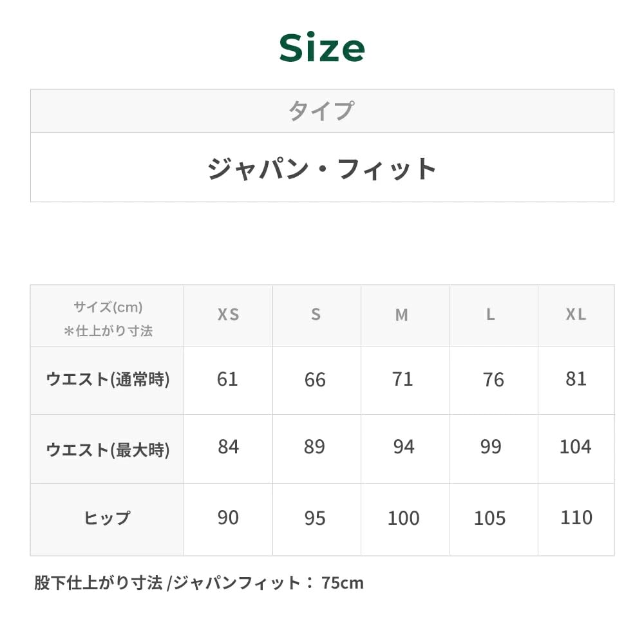Click the ウエスト(通常時) row label
644x644 pixels.
pos(108,380)
